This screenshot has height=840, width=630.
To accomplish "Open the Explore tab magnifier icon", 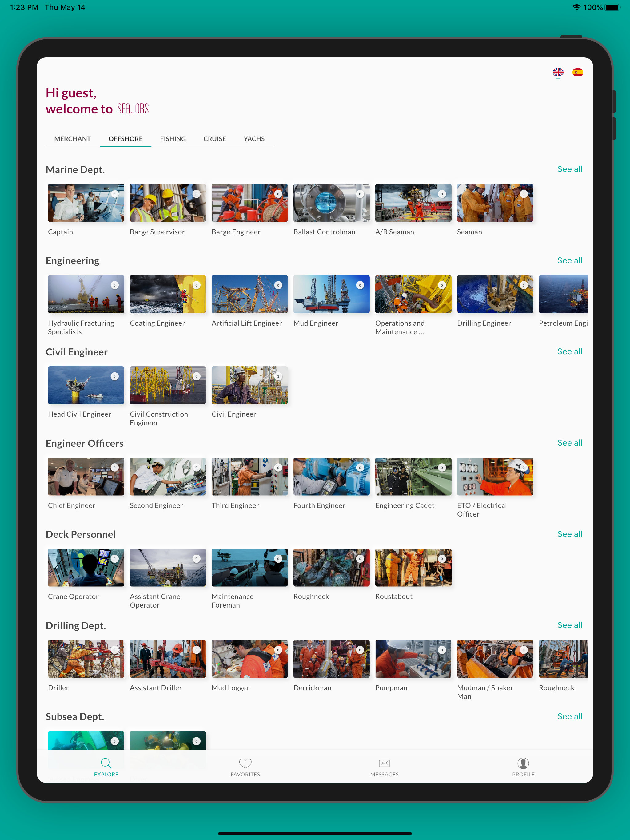I will (x=106, y=763).
